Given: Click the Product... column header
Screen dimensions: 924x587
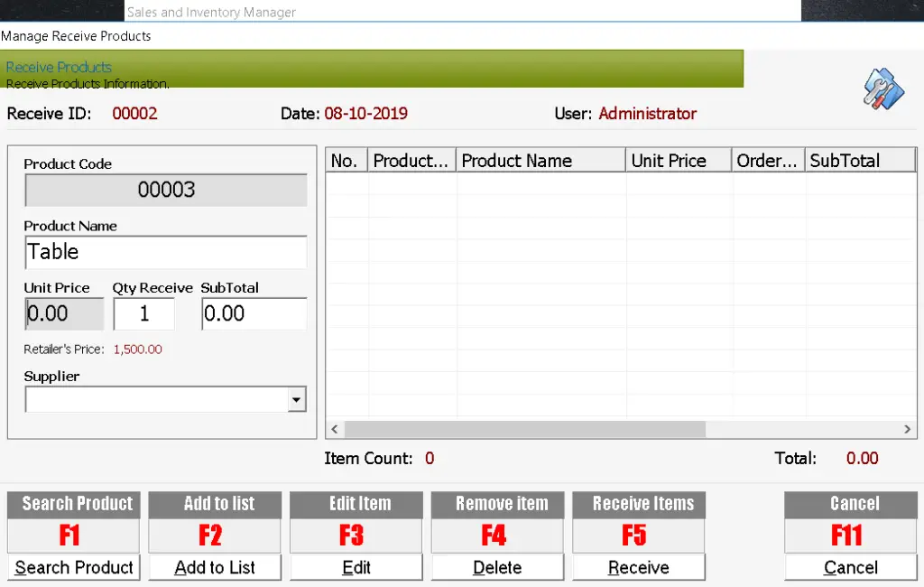Looking at the screenshot, I should point(411,161).
